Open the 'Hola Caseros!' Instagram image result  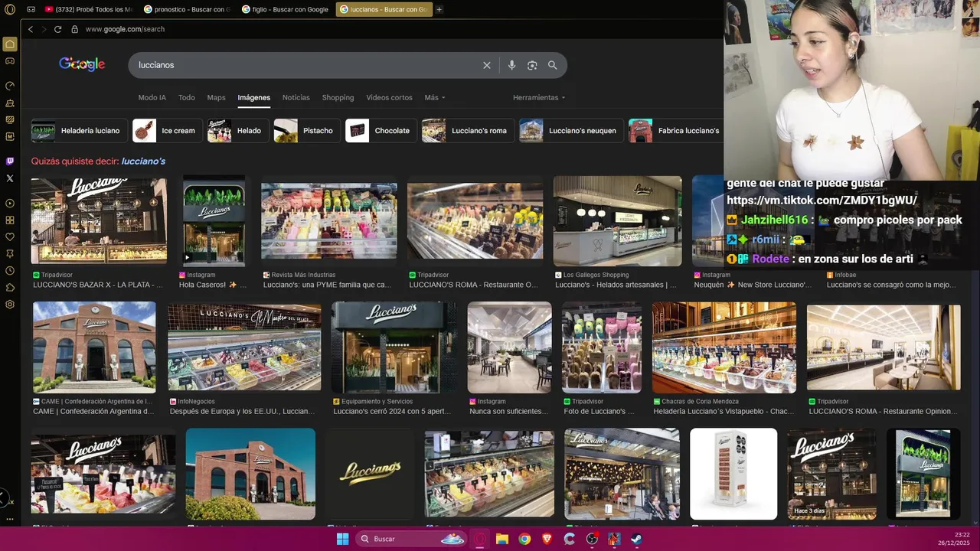click(214, 221)
